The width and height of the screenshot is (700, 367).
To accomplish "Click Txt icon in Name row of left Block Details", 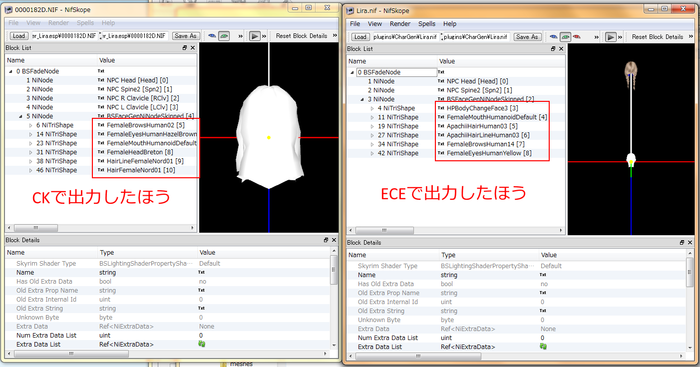I will [201, 272].
